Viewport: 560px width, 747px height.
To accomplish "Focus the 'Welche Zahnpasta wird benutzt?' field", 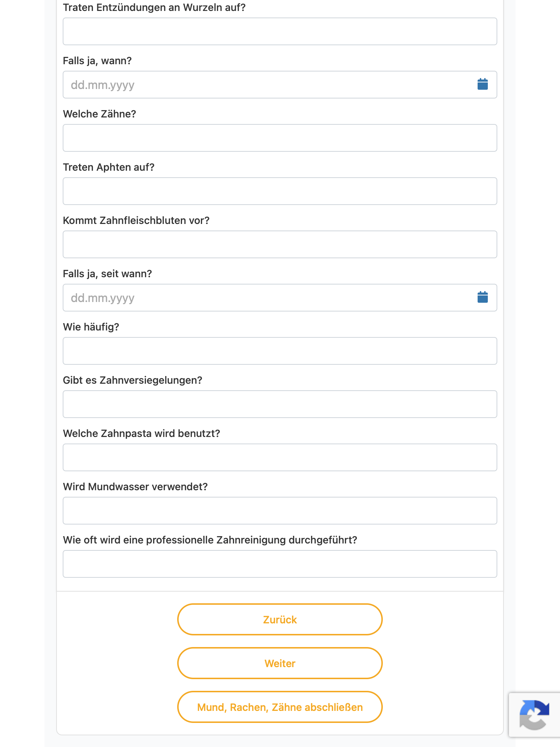I will [x=280, y=457].
